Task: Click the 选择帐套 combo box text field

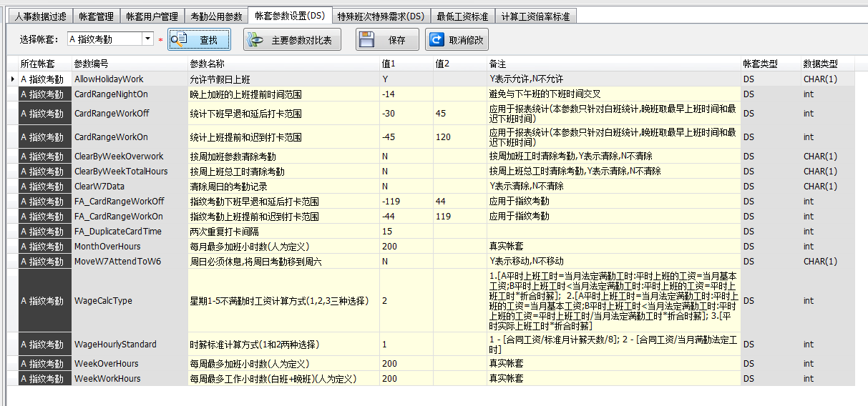Action: click(104, 39)
